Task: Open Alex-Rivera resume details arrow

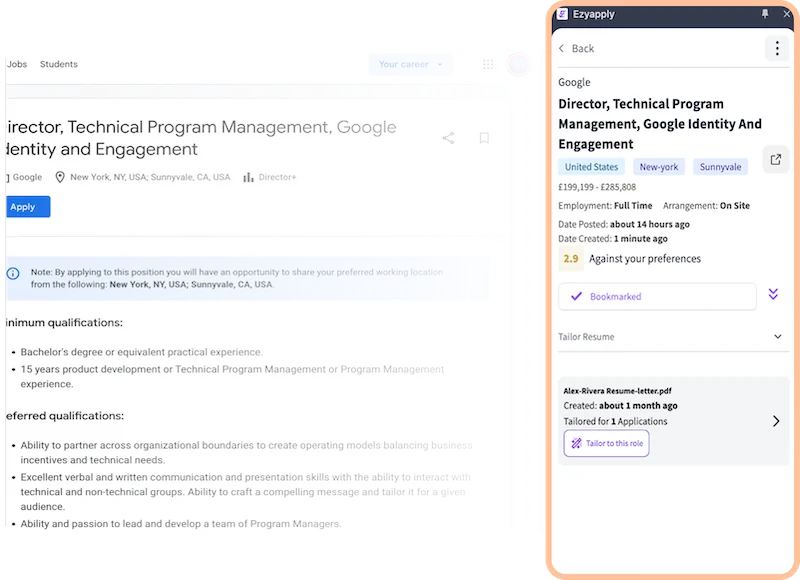Action: [776, 421]
